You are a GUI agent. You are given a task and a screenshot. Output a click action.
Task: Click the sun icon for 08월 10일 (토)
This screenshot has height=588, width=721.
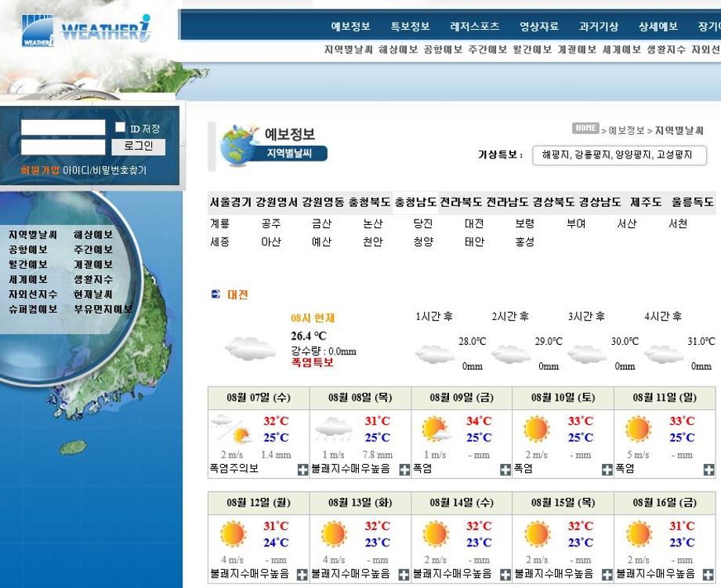click(537, 429)
